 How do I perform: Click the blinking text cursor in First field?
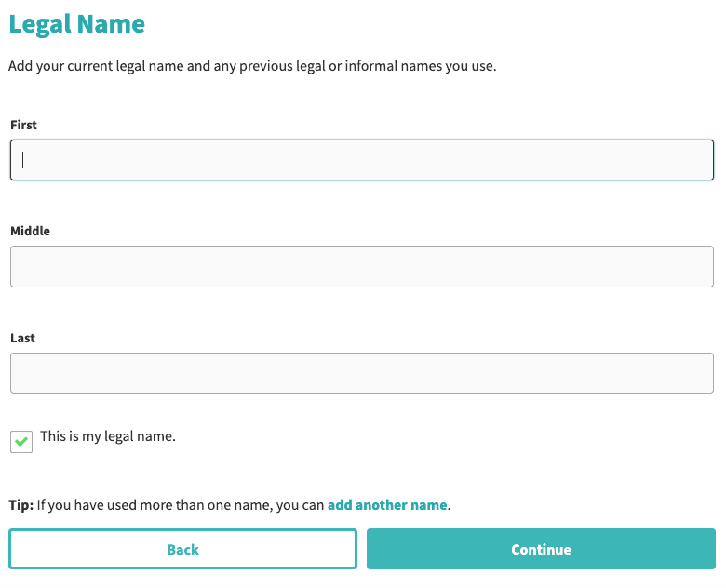[23, 160]
